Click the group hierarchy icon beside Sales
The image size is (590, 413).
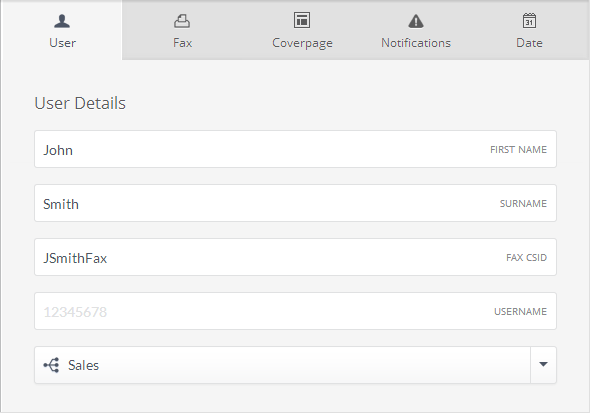[52, 365]
